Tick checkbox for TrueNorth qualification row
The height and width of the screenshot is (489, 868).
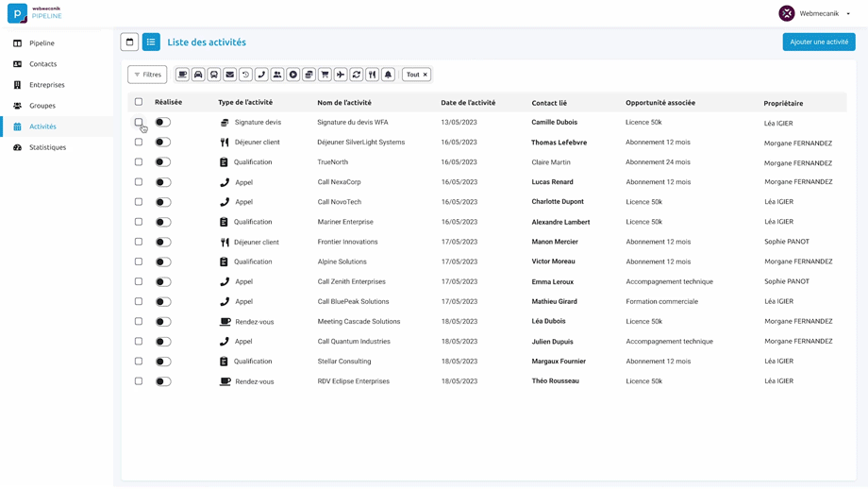(139, 162)
